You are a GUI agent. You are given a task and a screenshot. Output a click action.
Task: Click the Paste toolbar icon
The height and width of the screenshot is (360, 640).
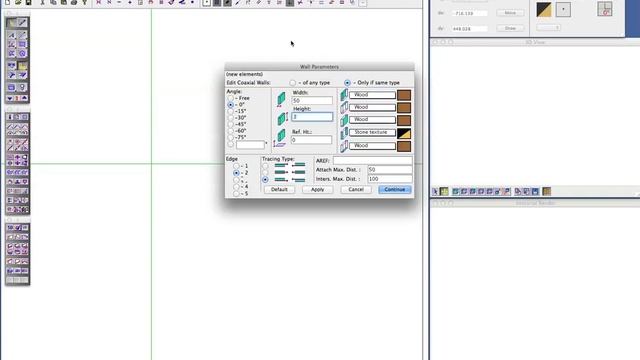click(63, 2)
